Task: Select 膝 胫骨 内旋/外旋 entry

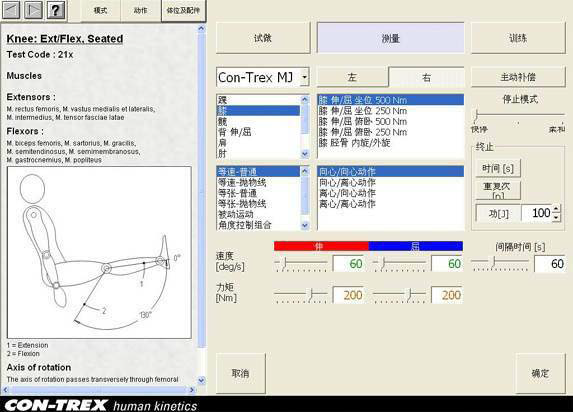Action: 391,143
